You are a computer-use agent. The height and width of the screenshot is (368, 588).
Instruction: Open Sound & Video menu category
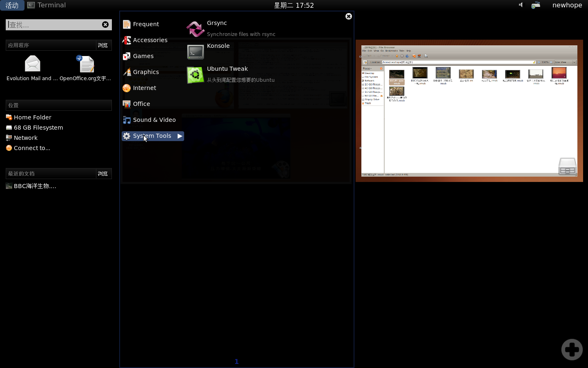154,120
